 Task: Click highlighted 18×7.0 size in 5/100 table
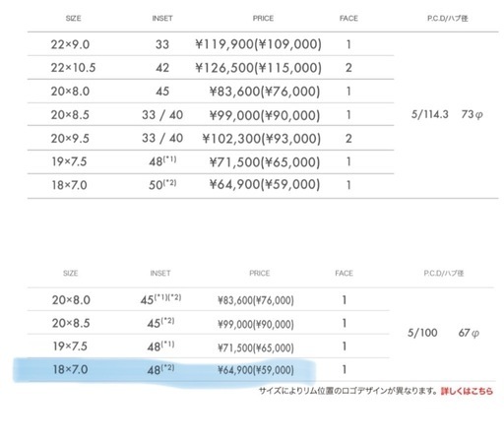[70, 369]
